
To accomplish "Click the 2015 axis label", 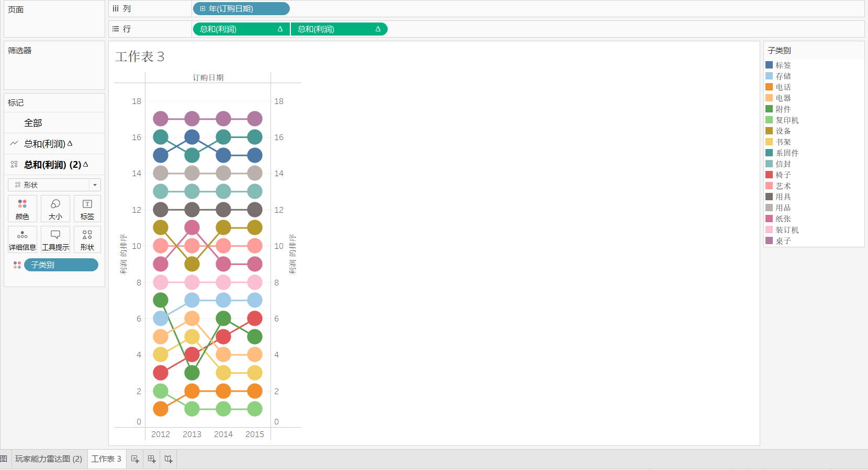I will (255, 434).
